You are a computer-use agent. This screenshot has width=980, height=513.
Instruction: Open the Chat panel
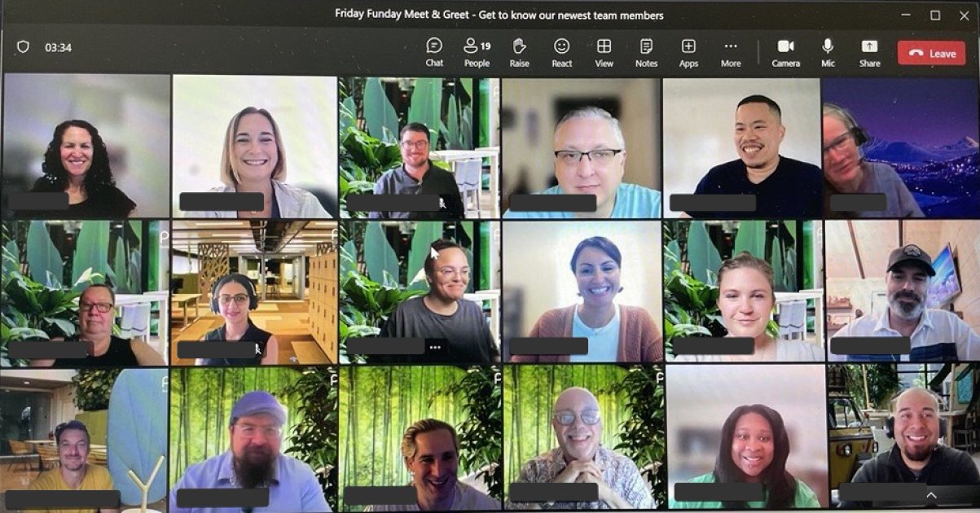[434, 53]
